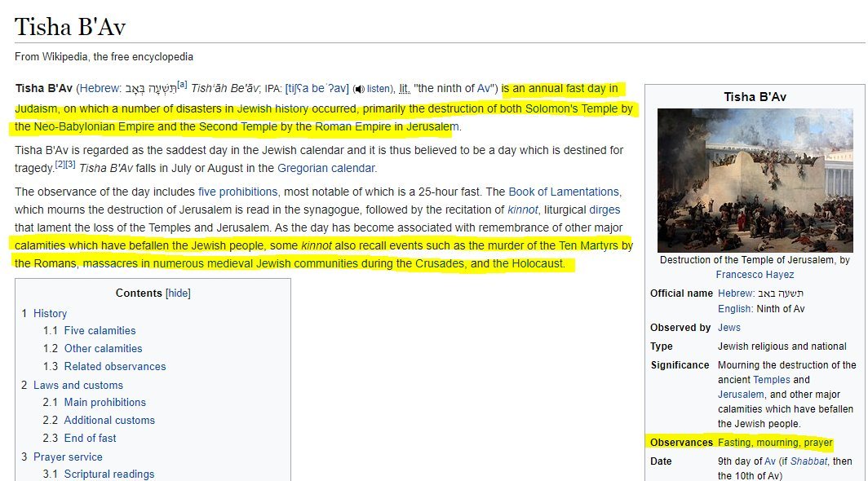
Task: Open the Book of Lamentations link
Action: point(564,192)
